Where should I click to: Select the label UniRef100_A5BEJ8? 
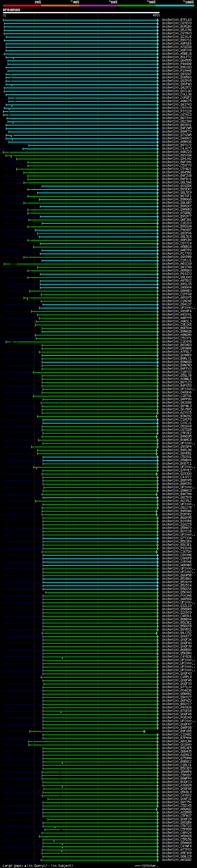click(x=177, y=54)
